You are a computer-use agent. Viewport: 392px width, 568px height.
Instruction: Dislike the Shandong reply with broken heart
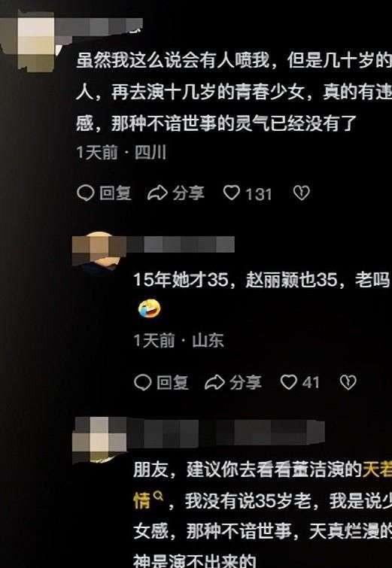(348, 382)
